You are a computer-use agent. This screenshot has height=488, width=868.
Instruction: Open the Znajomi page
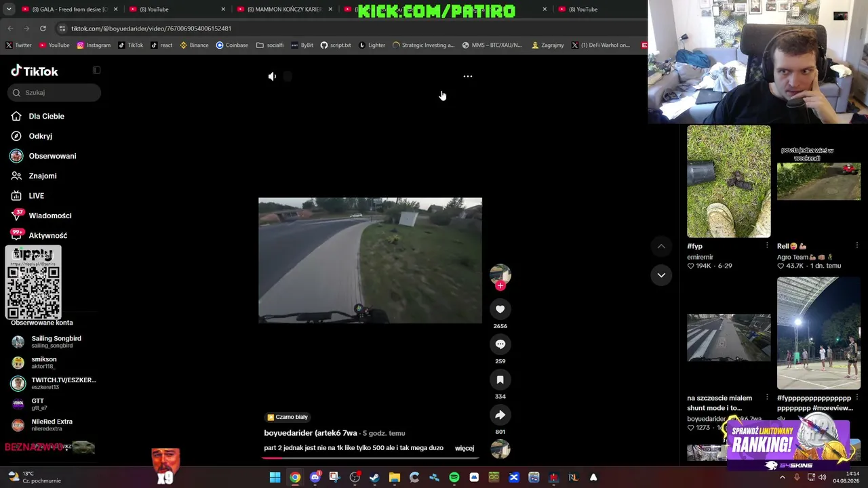click(x=34, y=176)
